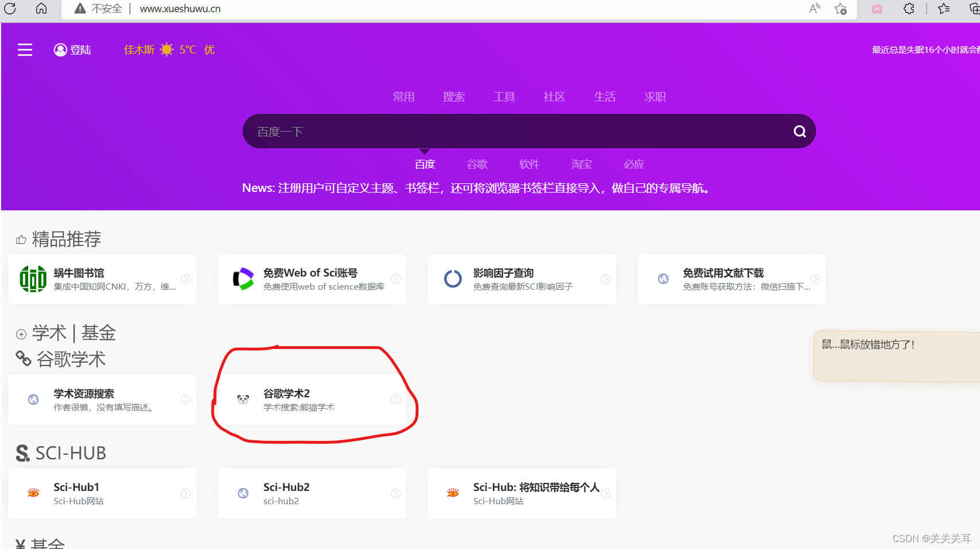Click the sunny weather icon

167,49
